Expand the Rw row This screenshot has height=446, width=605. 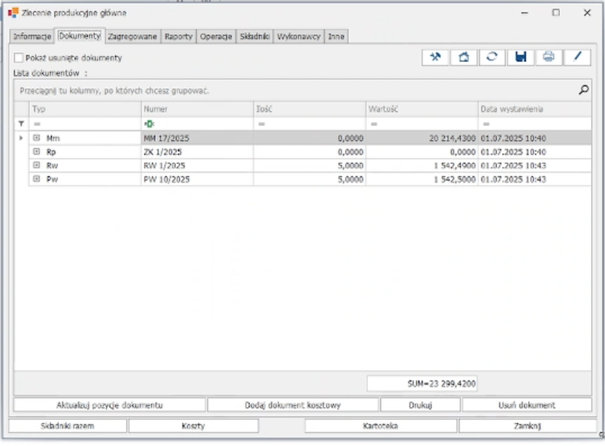[x=36, y=165]
